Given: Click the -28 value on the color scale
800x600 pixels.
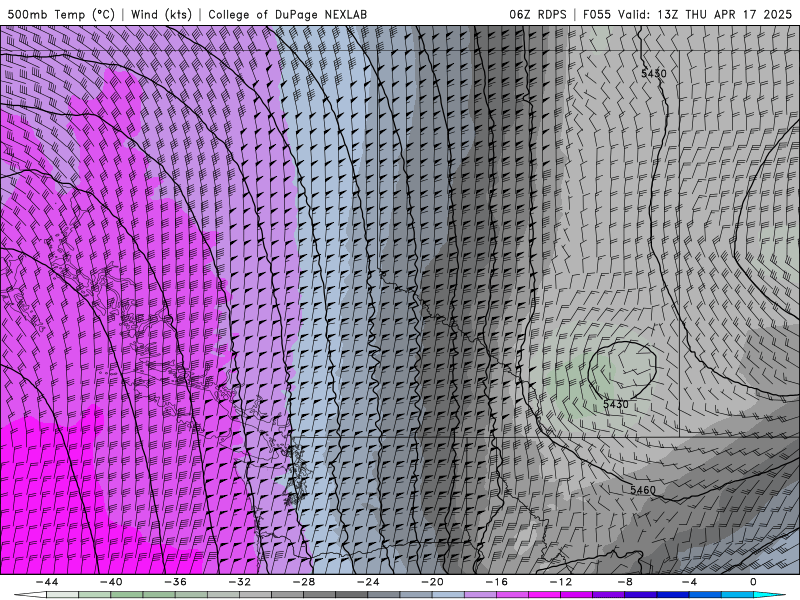Looking at the screenshot, I should point(304,582).
